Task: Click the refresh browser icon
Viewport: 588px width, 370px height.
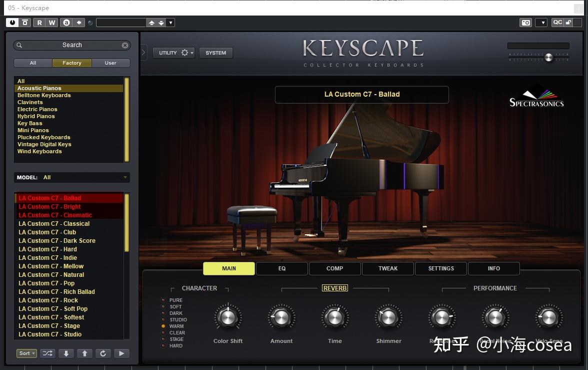Action: coord(103,353)
